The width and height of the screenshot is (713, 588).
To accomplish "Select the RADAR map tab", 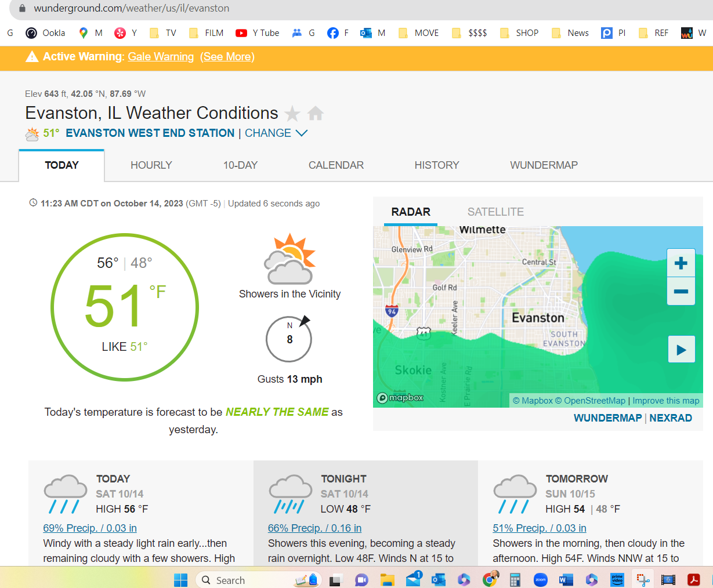I will pos(411,212).
